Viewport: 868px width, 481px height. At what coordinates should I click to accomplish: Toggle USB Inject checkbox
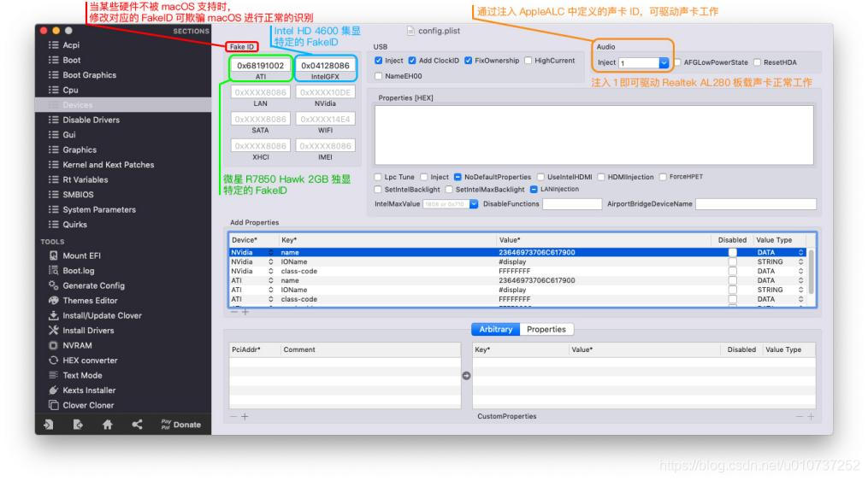(x=378, y=61)
